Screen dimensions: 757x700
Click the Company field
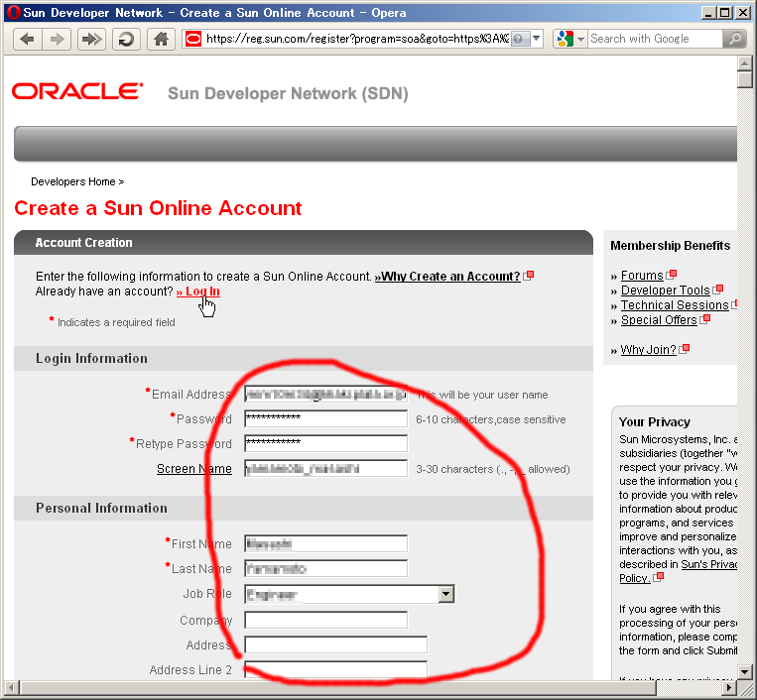pyautogui.click(x=325, y=620)
